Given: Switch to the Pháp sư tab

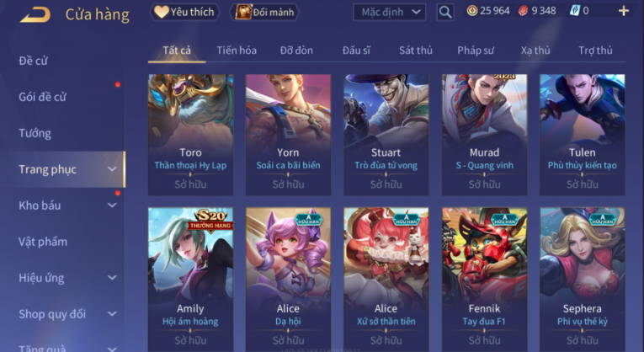Looking at the screenshot, I should point(476,51).
